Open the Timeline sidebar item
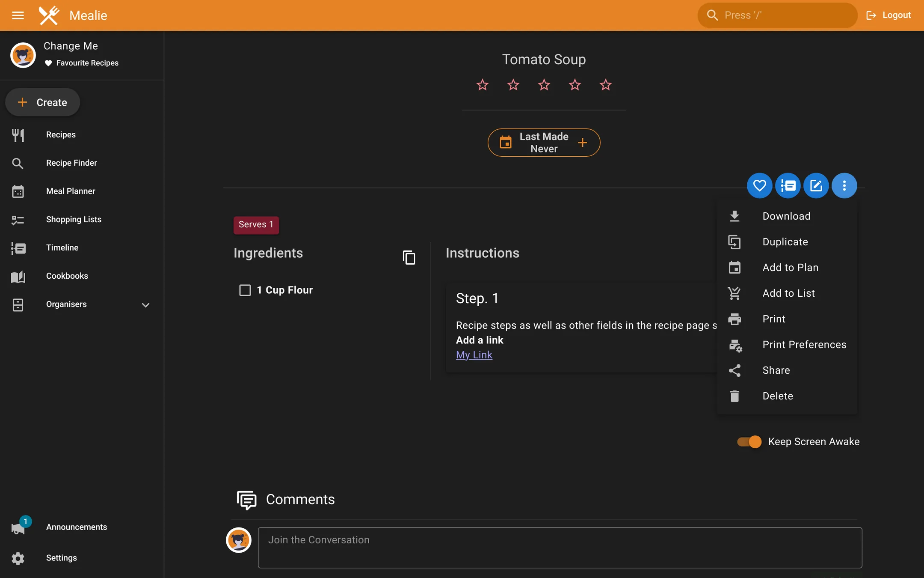 tap(82, 247)
